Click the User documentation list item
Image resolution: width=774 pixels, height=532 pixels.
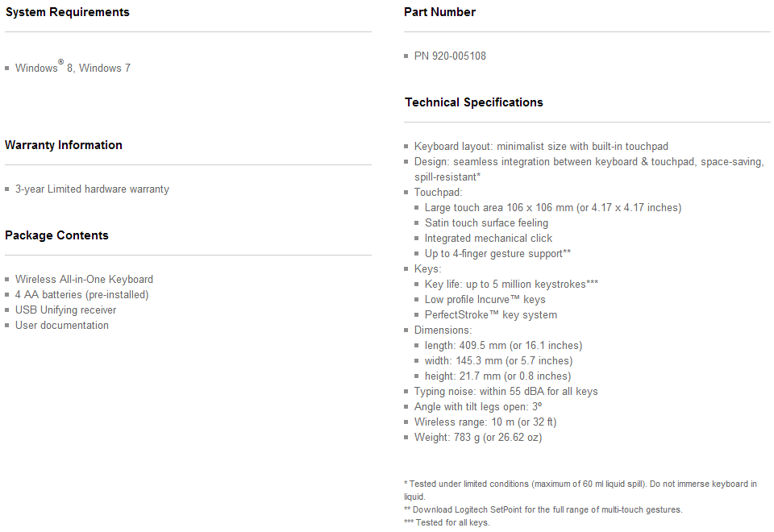click(61, 326)
